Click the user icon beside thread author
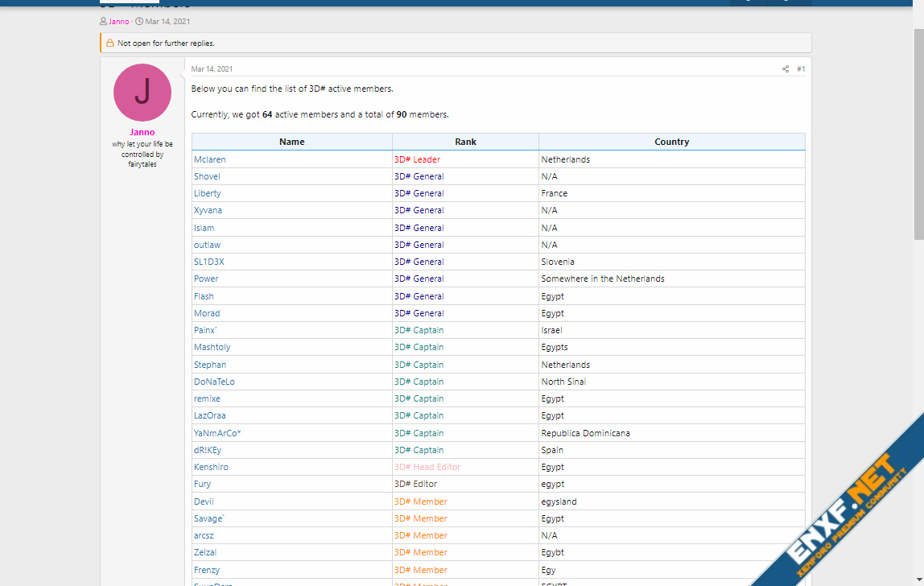 pyautogui.click(x=104, y=22)
